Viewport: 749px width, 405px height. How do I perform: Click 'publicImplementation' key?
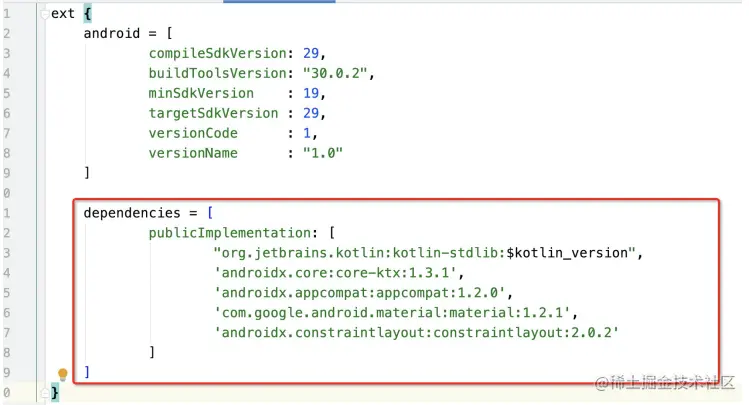229,233
